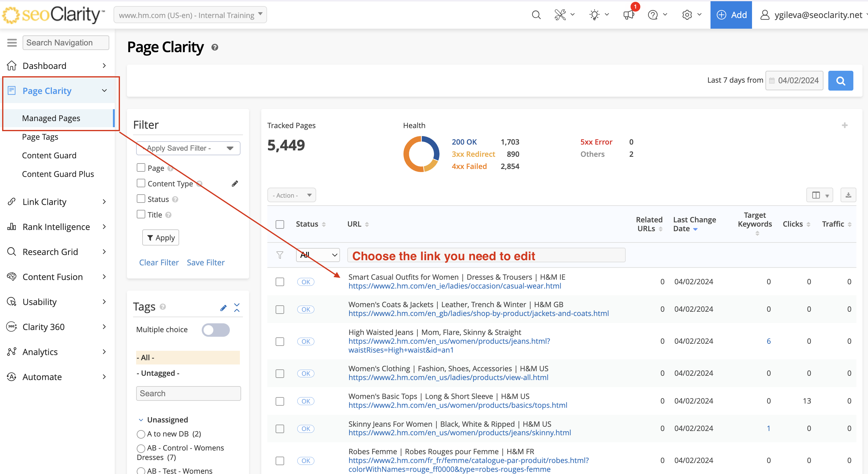Edit Content Type filter with pencil icon
This screenshot has width=868, height=474.
tap(235, 184)
